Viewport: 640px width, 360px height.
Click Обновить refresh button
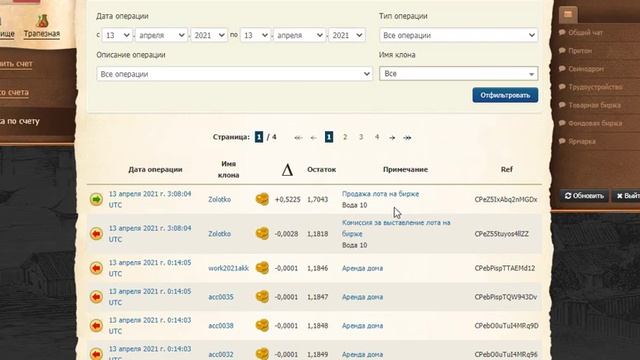tap(584, 196)
